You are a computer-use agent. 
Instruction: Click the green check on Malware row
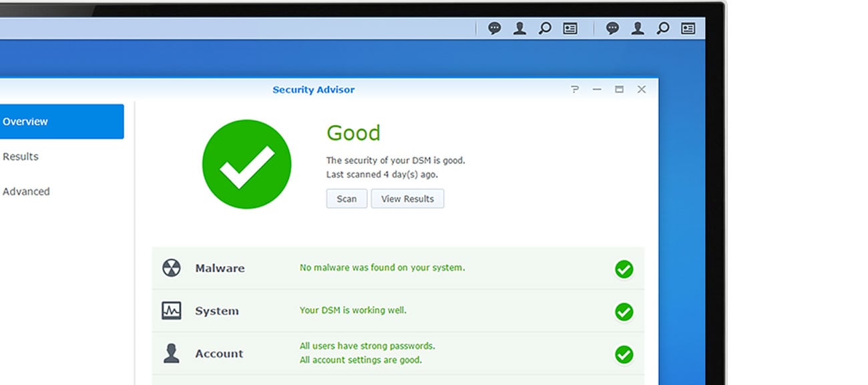624,269
